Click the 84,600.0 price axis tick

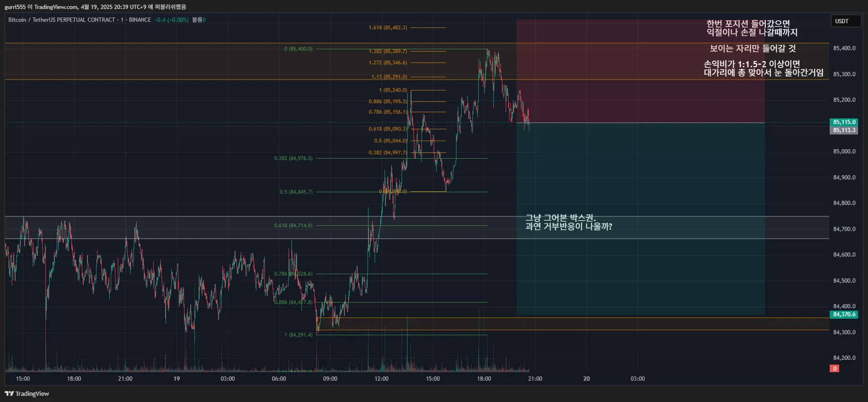pos(844,255)
